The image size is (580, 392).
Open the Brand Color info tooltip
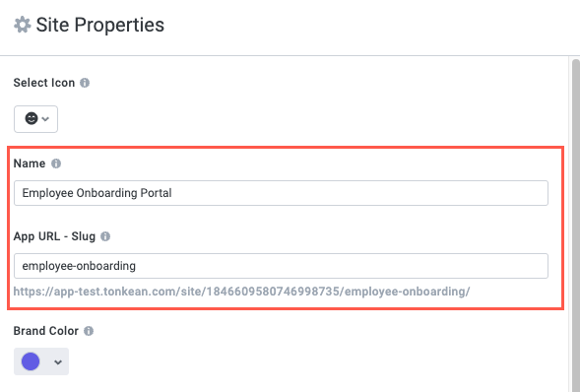tap(89, 331)
